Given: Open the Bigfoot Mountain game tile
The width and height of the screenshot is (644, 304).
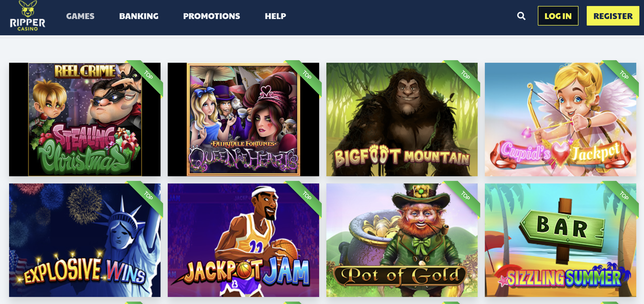Looking at the screenshot, I should (402, 120).
